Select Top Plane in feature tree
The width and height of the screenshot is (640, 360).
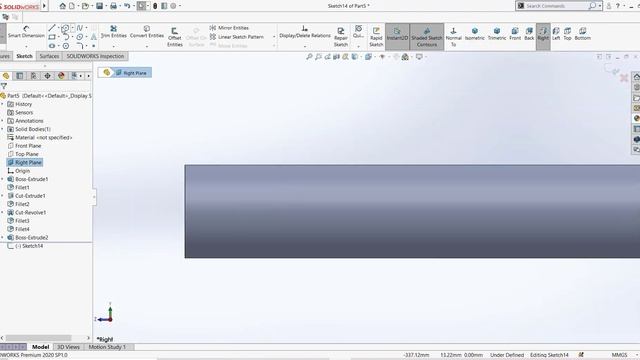[x=23, y=154]
